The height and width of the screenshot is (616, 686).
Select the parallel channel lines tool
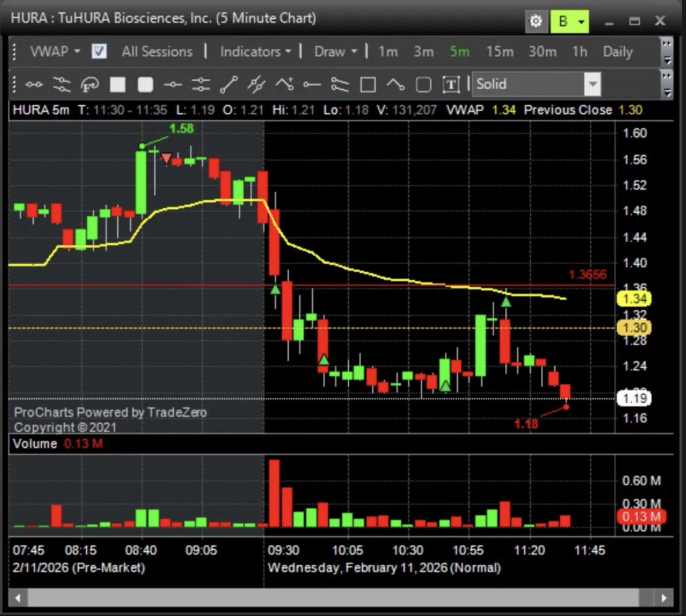click(x=62, y=85)
